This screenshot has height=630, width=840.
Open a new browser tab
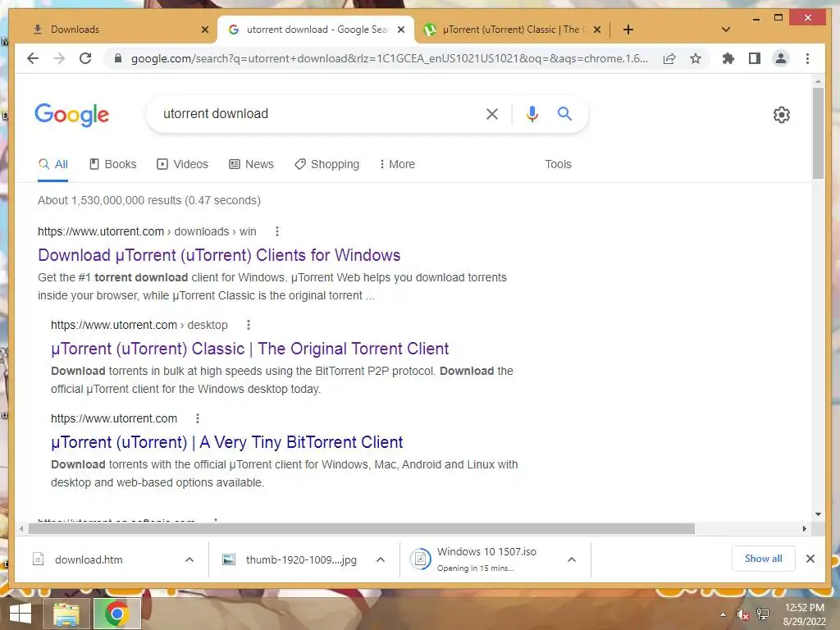628,30
